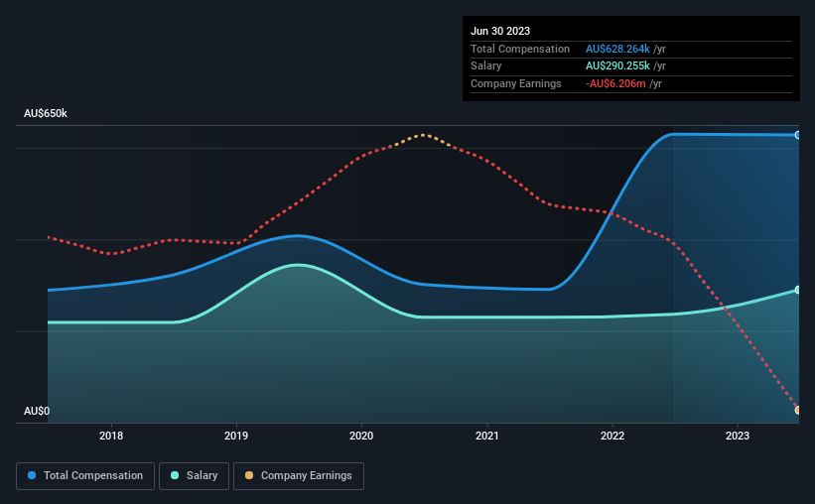Select the 2018 x-axis label
This screenshot has height=504, width=815.
pyautogui.click(x=111, y=436)
